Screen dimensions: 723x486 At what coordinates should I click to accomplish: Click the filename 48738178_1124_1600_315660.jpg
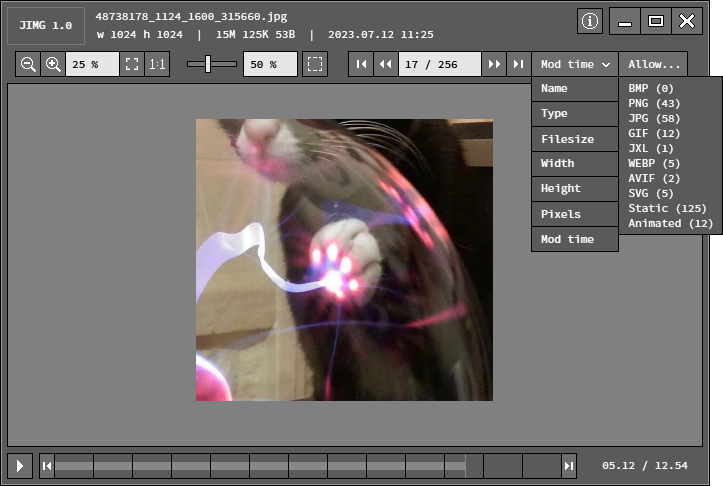point(191,17)
